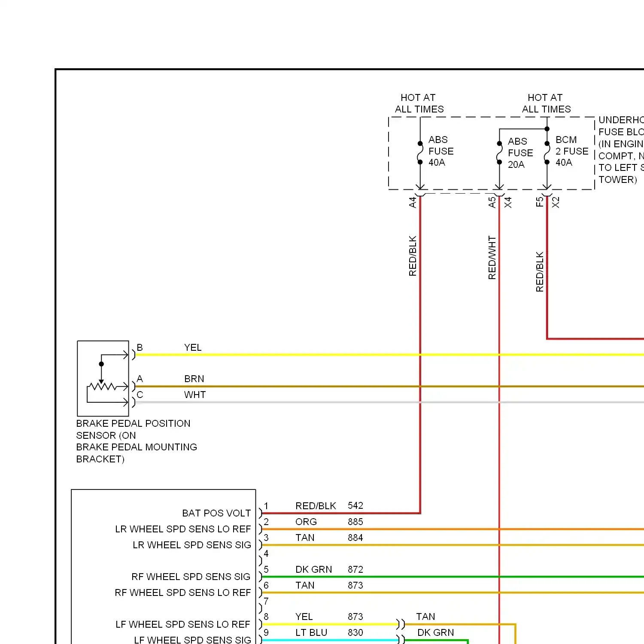
Task: Click the HOT AT ALL TIMES label above BCM 2 FUSE
Action: pos(546,103)
